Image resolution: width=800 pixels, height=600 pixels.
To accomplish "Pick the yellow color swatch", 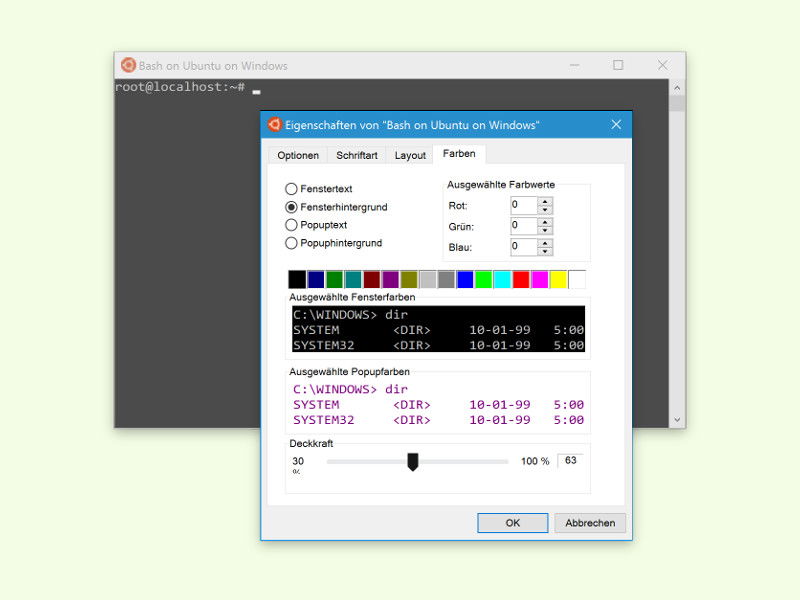I will [x=558, y=280].
